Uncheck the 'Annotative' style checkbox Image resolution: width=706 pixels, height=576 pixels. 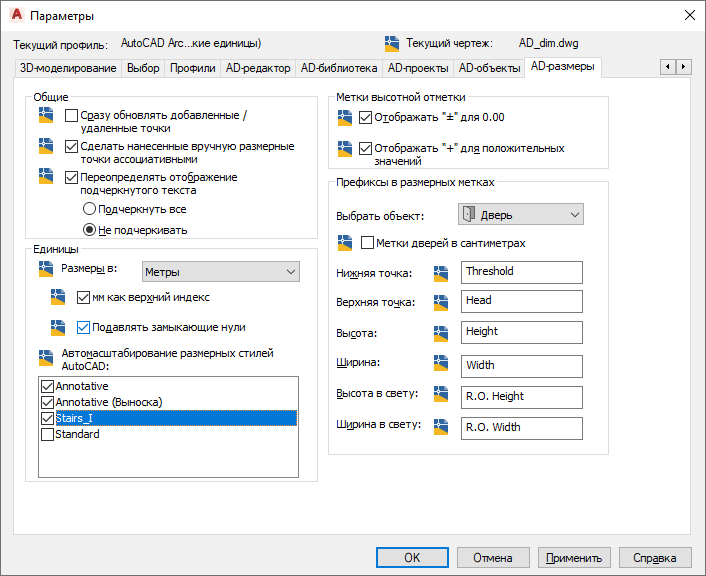47,386
